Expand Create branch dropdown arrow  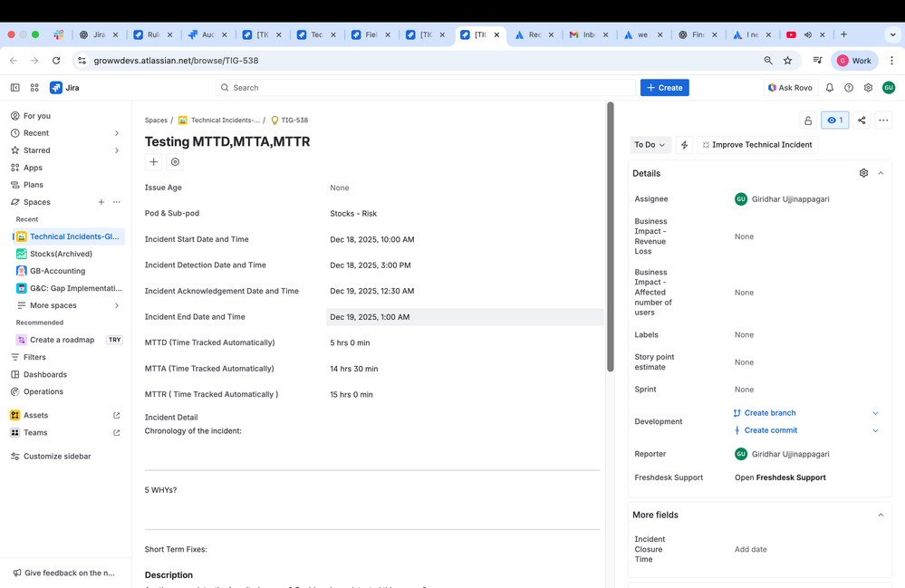(876, 413)
